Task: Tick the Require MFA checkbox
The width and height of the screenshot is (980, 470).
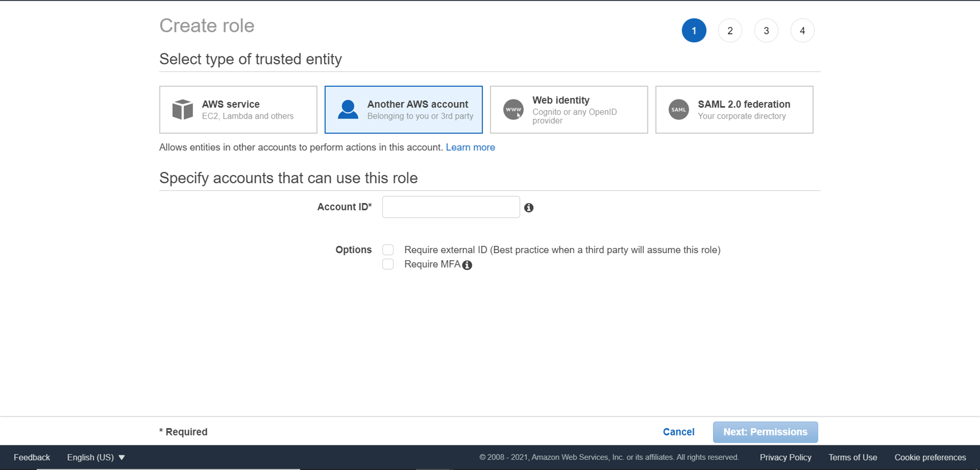Action: tap(388, 265)
